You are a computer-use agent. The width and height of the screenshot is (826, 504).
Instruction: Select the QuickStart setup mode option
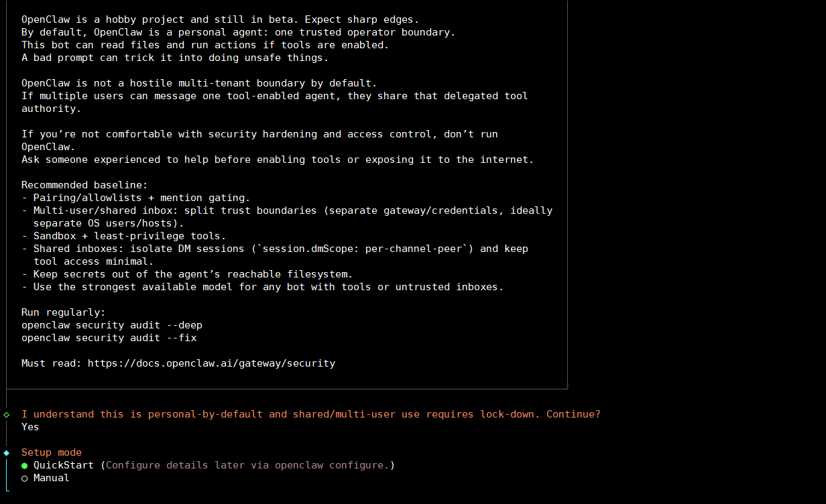[63, 465]
